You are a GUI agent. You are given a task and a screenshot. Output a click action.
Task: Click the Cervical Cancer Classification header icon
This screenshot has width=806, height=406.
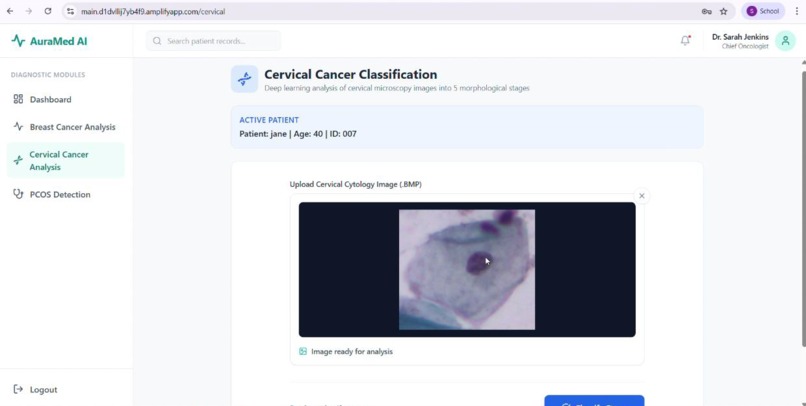point(244,79)
